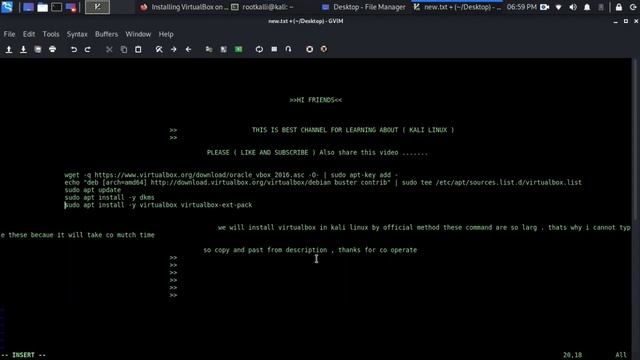Click the screen recorder tray icon
The image size is (640, 360).
(544, 7)
